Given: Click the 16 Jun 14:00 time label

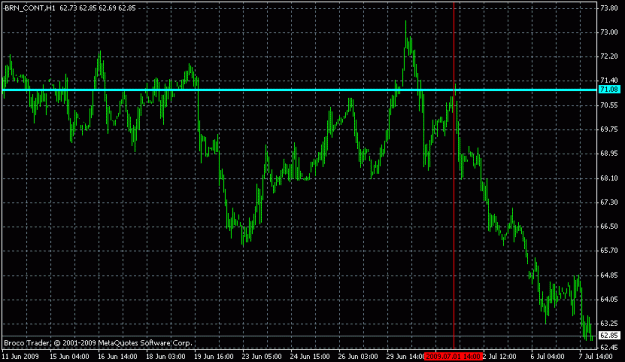Looking at the screenshot, I should (x=117, y=356).
